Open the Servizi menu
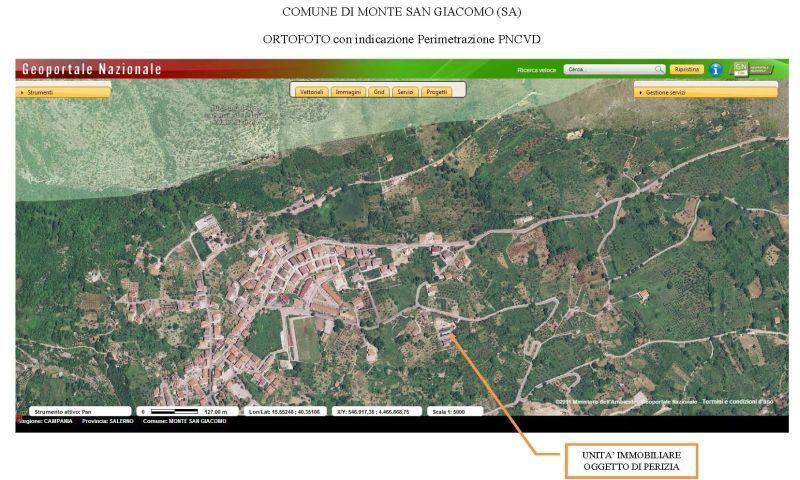800x480 pixels. [x=405, y=91]
